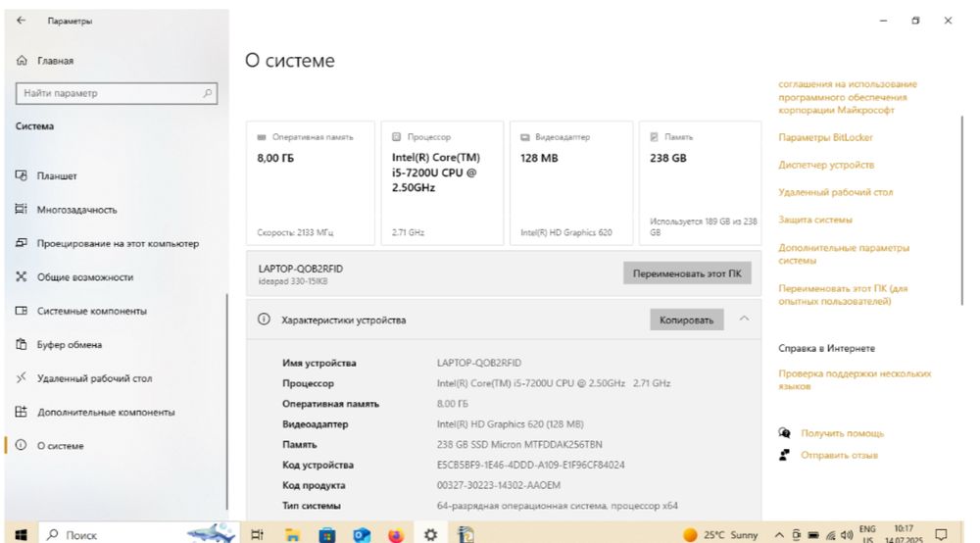Open Переименовать этот ПК (для опытных пользователей)

click(843, 295)
